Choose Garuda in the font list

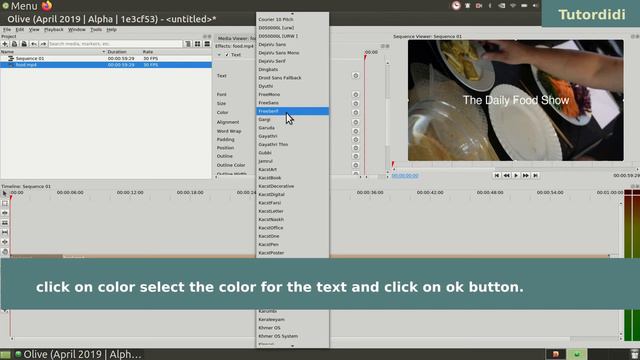(x=292, y=128)
